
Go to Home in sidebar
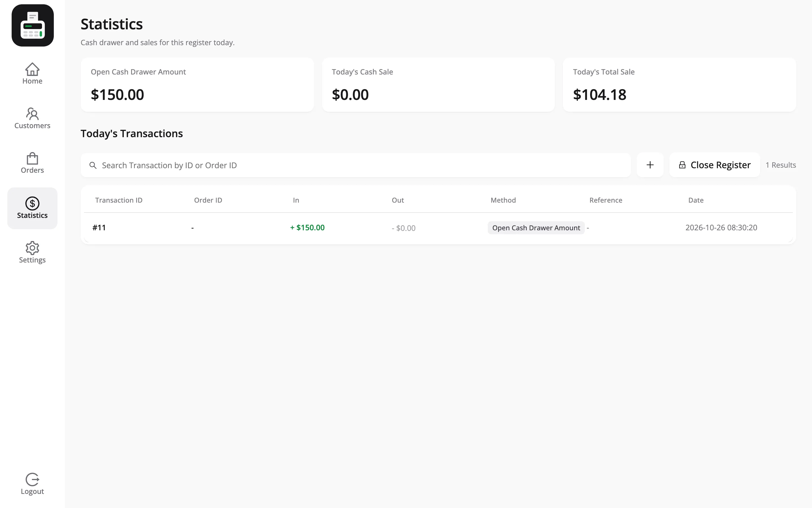(32, 74)
